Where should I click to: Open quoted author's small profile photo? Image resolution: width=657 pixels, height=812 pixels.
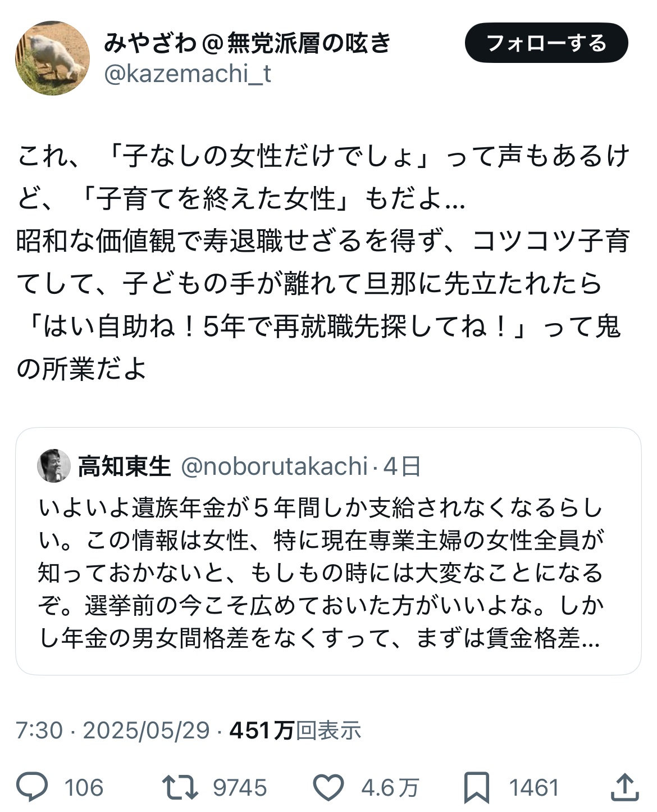[54, 466]
